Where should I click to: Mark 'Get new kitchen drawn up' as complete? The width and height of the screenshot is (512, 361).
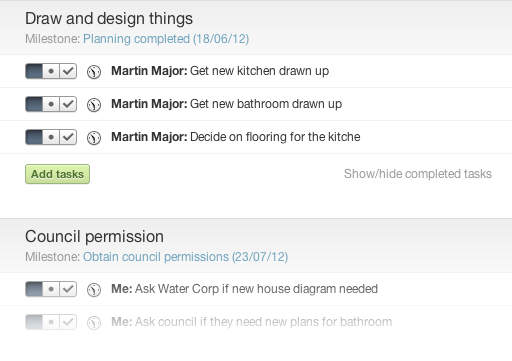point(68,71)
